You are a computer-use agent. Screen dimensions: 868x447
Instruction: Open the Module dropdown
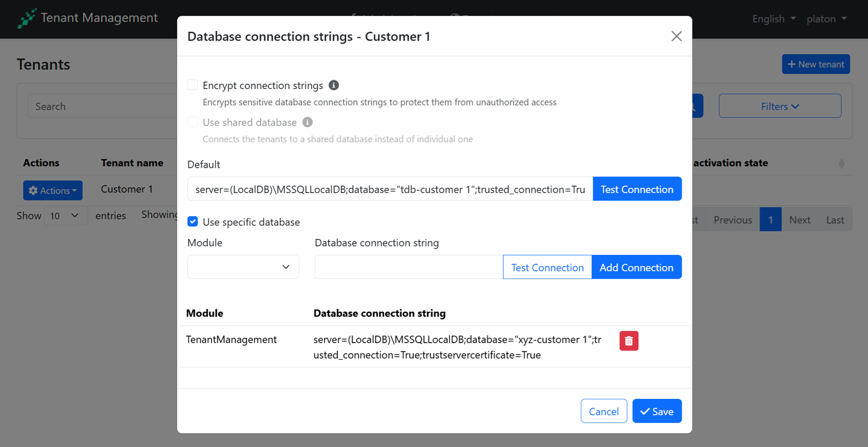(x=243, y=267)
